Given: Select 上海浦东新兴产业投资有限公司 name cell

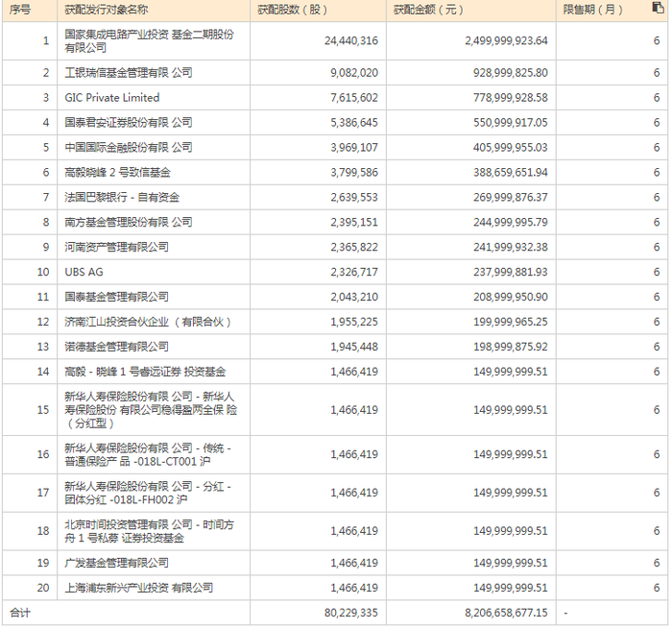Looking at the screenshot, I should pyautogui.click(x=154, y=588).
